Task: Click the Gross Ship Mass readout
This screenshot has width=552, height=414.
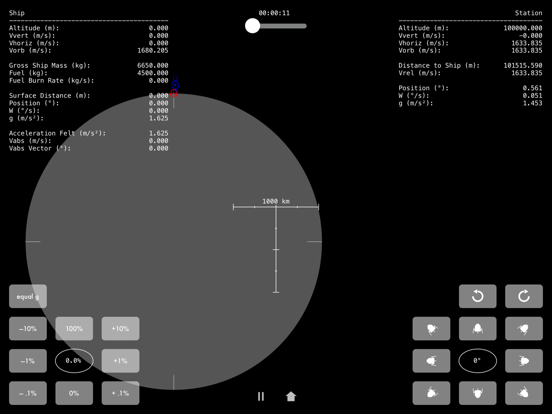Action: 89,65
